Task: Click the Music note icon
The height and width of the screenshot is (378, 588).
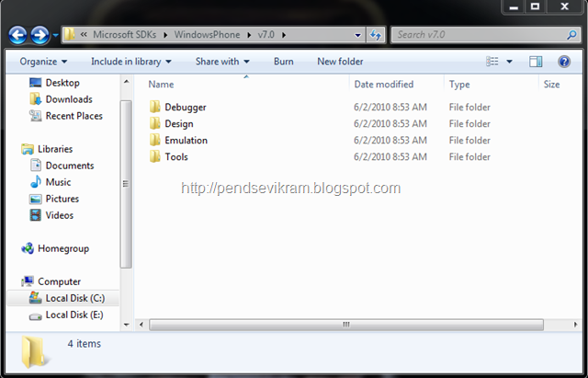Action: click(35, 182)
